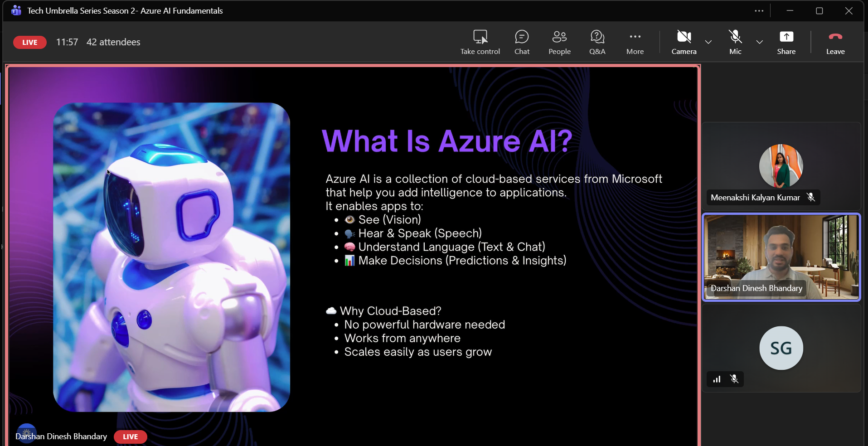Click the What Is Azure AI? heading
Viewport: 868px width, 446px height.
pos(447,141)
